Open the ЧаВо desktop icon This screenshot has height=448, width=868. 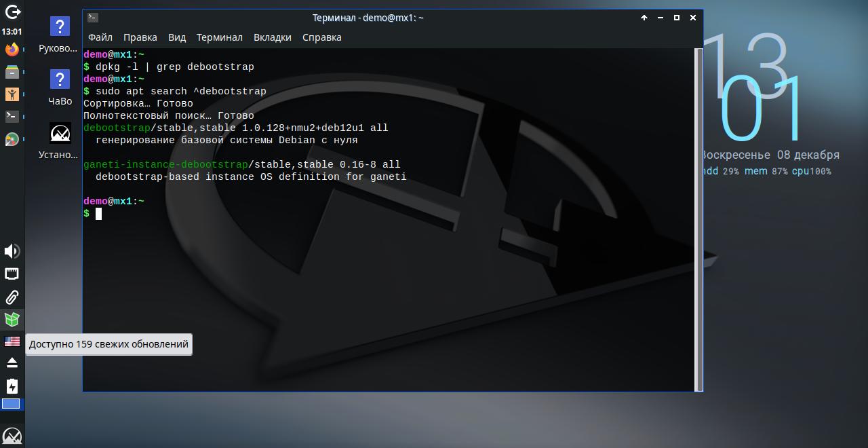click(60, 88)
